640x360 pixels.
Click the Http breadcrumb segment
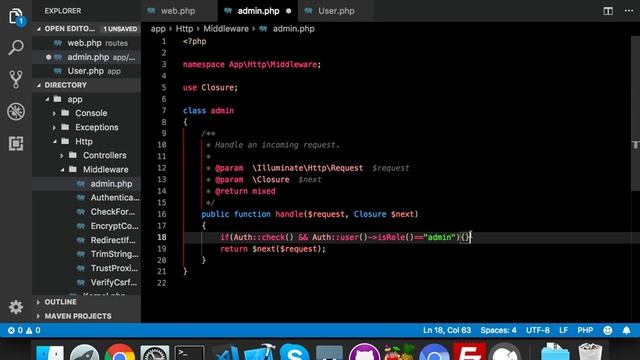(x=184, y=29)
